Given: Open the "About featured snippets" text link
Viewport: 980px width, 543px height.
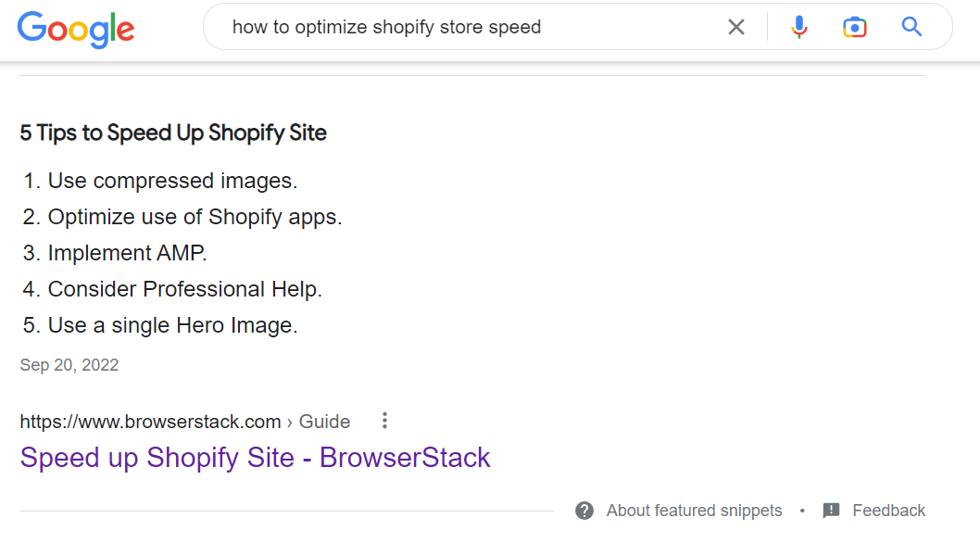Looking at the screenshot, I should (x=694, y=511).
